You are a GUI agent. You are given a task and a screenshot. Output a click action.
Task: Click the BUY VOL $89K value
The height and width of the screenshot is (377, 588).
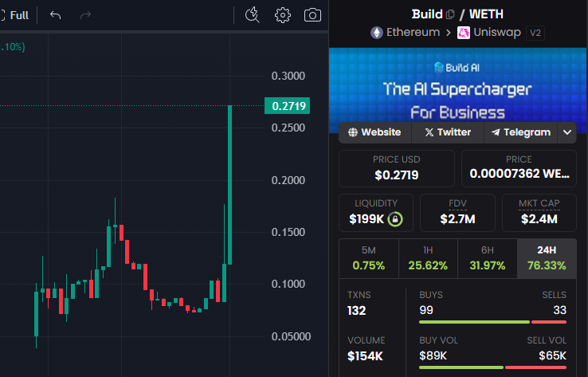433,355
